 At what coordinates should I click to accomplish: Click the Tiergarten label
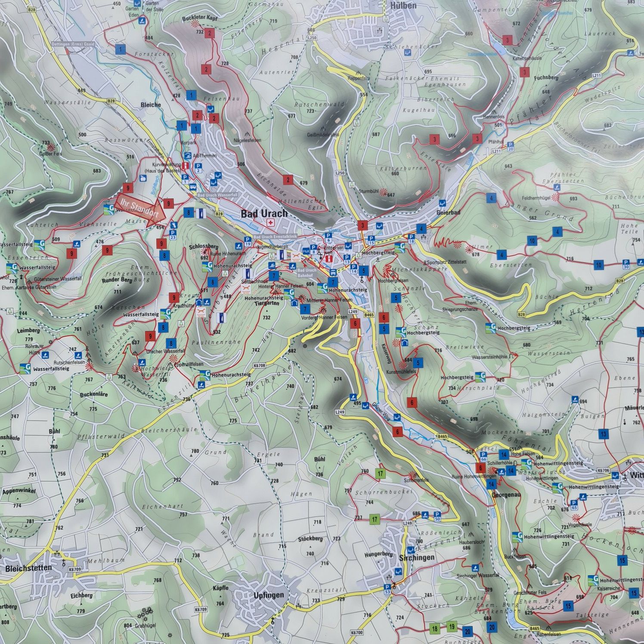point(267,303)
